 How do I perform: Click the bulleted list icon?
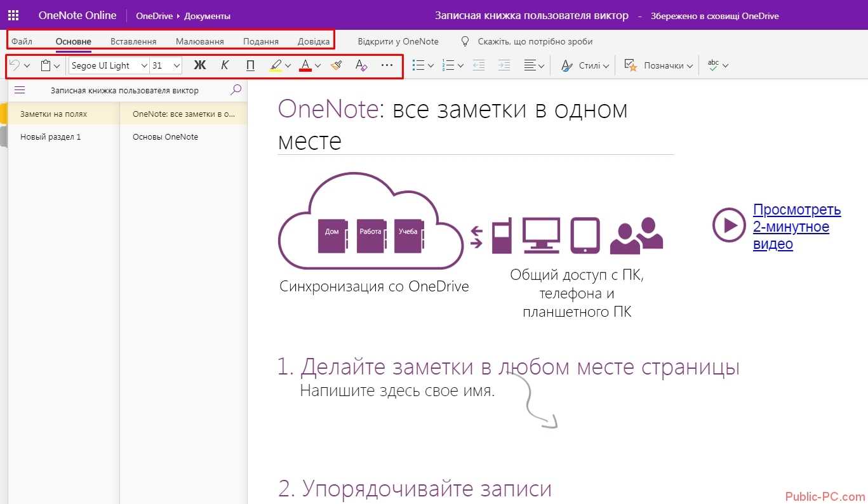click(x=418, y=65)
